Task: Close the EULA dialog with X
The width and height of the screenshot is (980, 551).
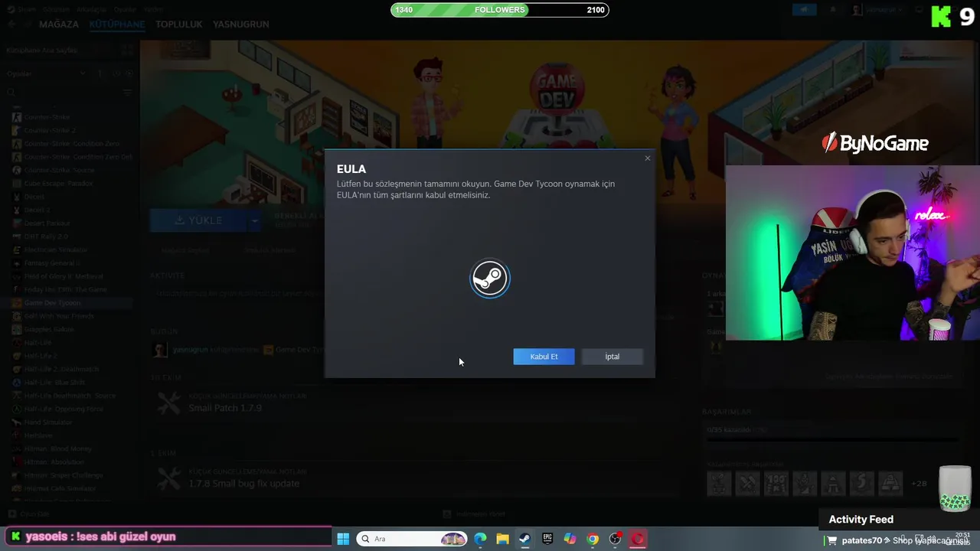Action: (648, 158)
